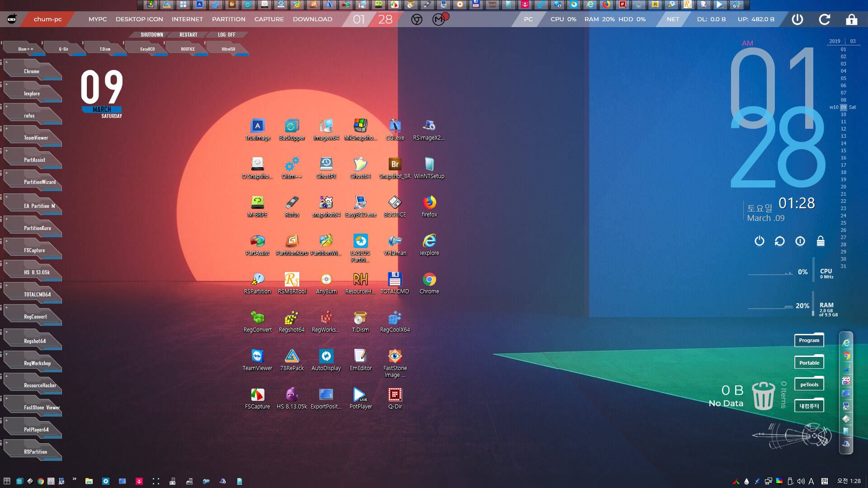Launch TOTALCMD floppy icon on desktop
Screen dimensions: 868x488
pyautogui.click(x=395, y=283)
